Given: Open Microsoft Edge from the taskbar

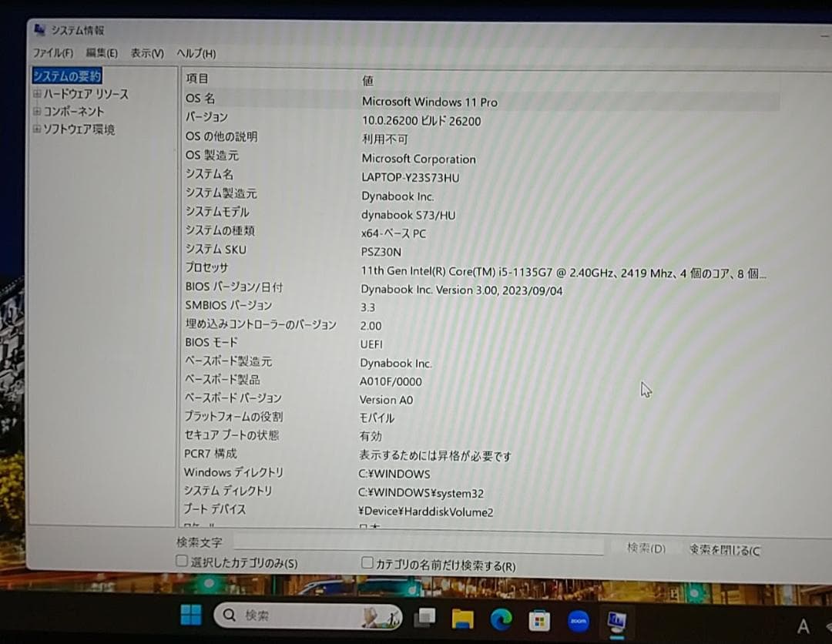Looking at the screenshot, I should pos(501,617).
